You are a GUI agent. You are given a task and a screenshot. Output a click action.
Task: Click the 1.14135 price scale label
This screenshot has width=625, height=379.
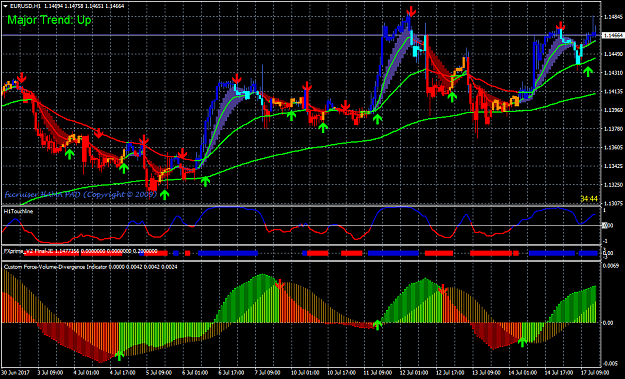point(613,92)
